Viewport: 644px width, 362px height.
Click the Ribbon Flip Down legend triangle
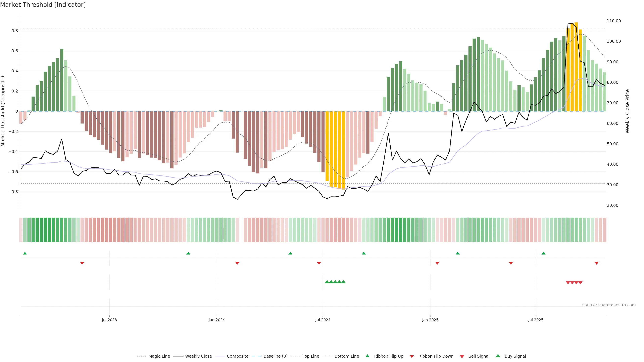click(412, 356)
